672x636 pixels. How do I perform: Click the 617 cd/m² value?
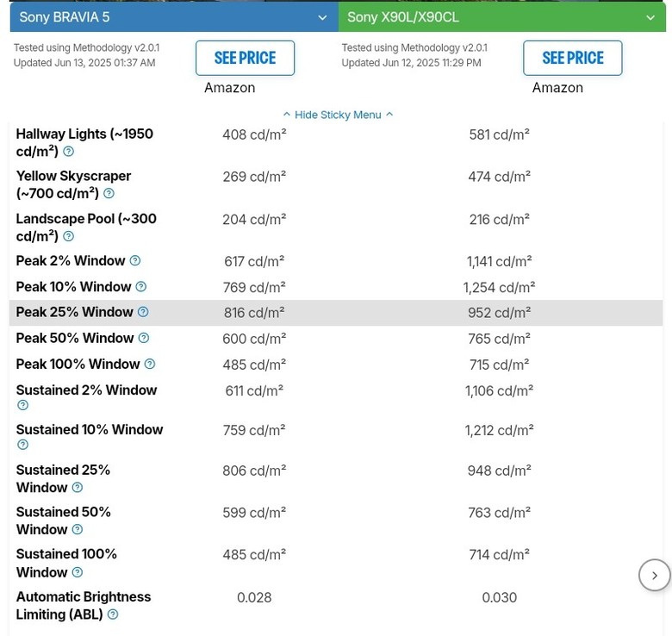(x=254, y=261)
